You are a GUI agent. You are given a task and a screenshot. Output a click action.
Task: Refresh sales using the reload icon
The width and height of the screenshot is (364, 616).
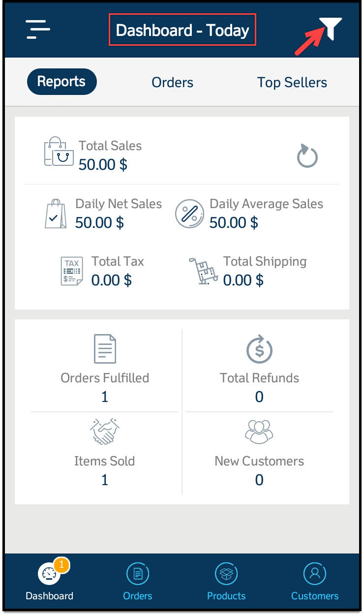click(307, 156)
